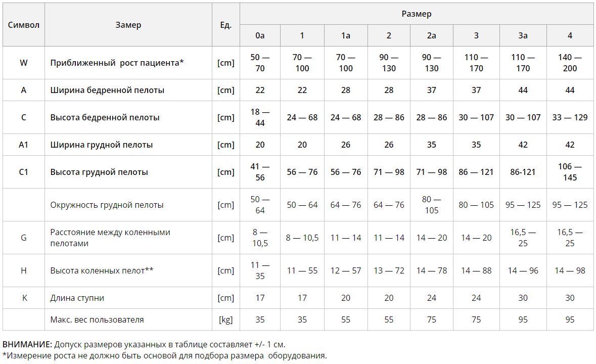Click row label "Ширина бедренной пелоты"

pos(107,90)
